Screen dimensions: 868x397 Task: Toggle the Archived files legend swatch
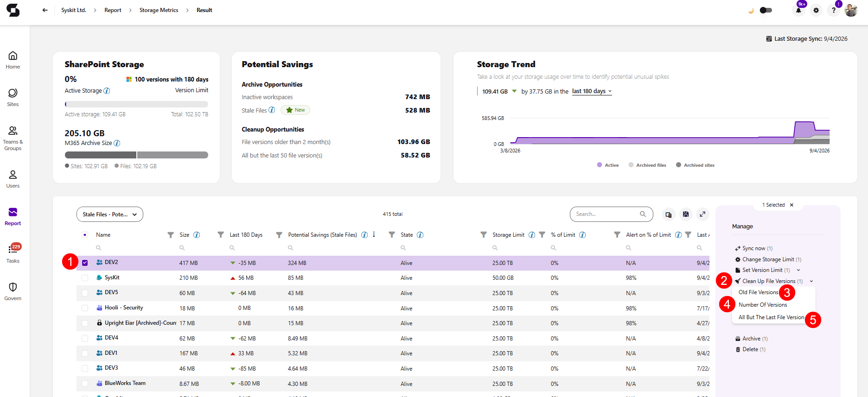(x=631, y=165)
